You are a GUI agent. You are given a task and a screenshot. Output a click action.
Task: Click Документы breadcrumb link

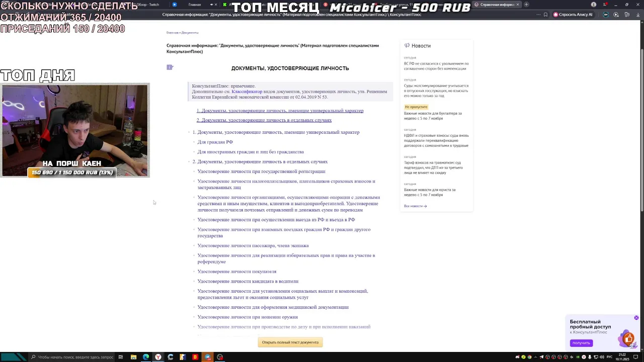190,33
